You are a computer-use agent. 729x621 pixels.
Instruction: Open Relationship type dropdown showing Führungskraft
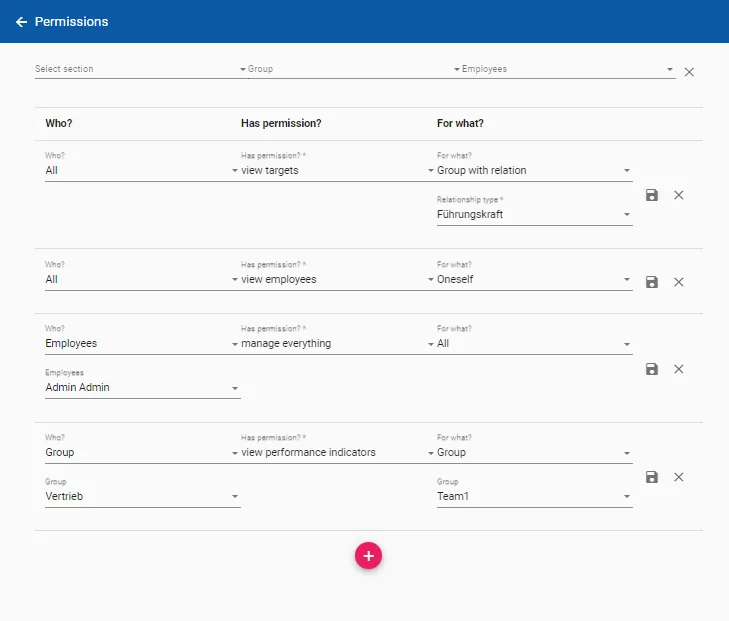coord(535,211)
